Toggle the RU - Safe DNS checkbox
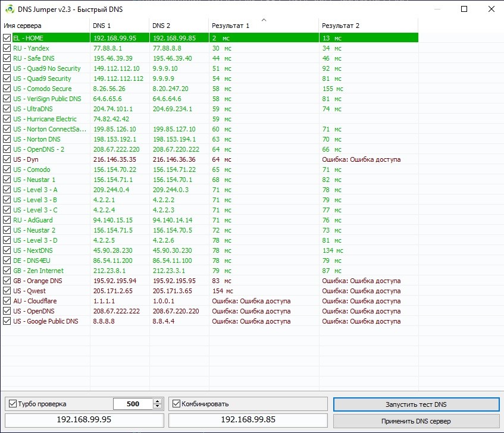Image resolution: width=504 pixels, height=433 pixels. [x=7, y=58]
